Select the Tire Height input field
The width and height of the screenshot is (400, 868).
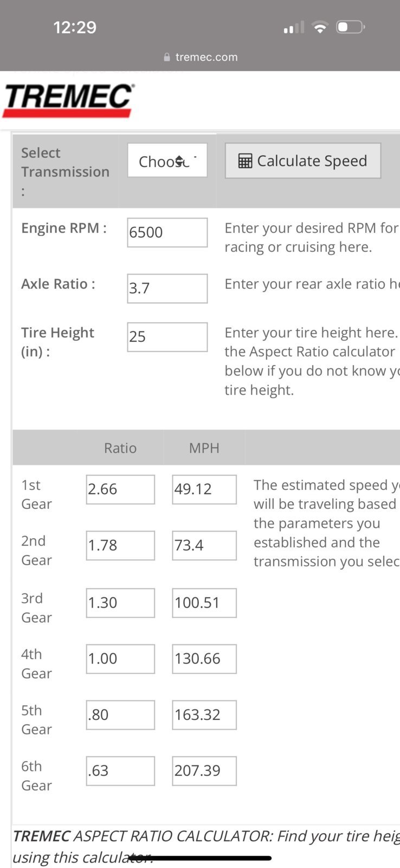coord(167,337)
